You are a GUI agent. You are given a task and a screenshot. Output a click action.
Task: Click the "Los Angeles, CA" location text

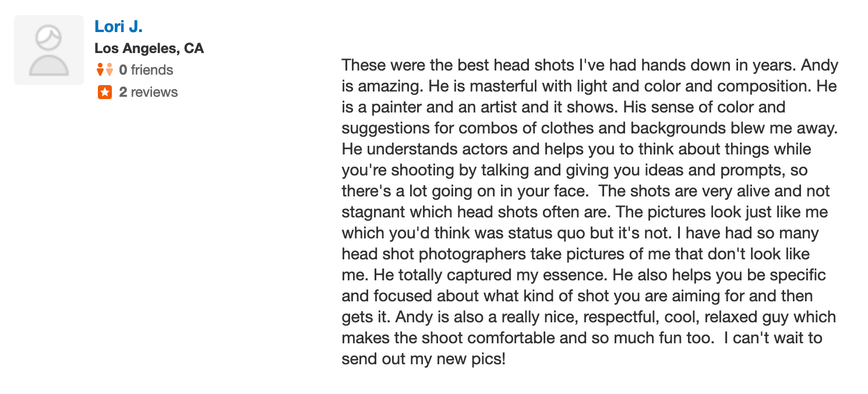pyautogui.click(x=149, y=48)
